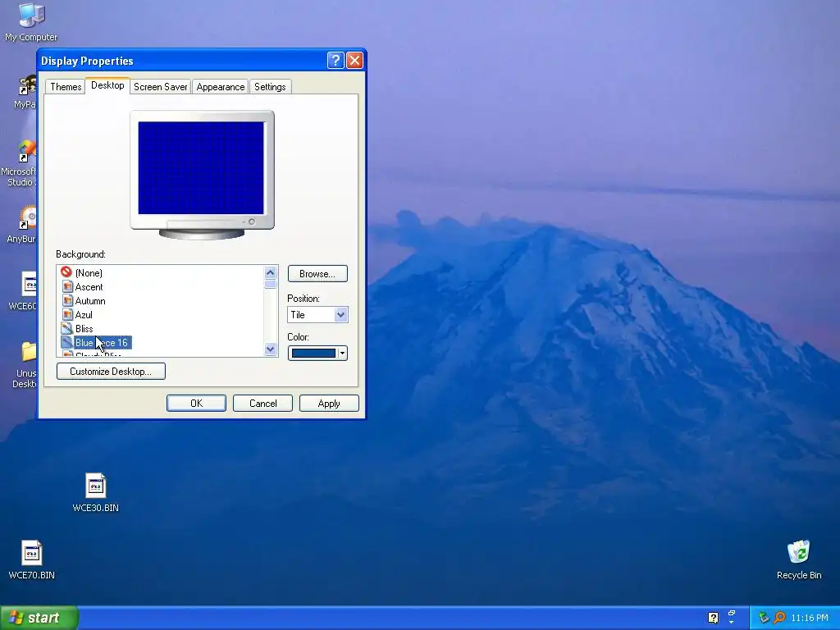This screenshot has height=630, width=840.
Task: Click the search magnifier tray icon
Action: (780, 618)
